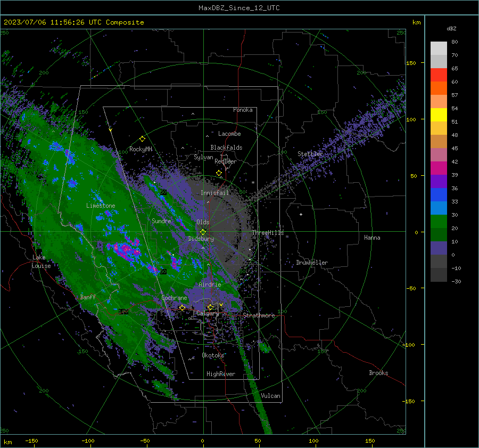
Task: Click the km unit label at top right
Action: (416, 22)
